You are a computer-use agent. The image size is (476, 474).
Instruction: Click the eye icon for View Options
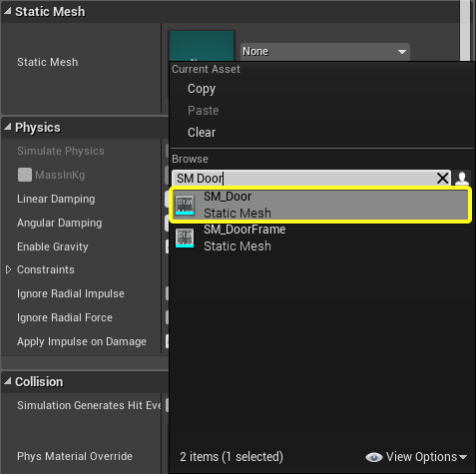pos(374,457)
